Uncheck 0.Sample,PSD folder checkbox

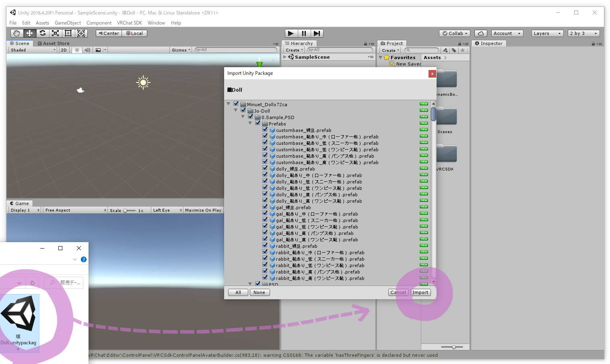tap(251, 116)
